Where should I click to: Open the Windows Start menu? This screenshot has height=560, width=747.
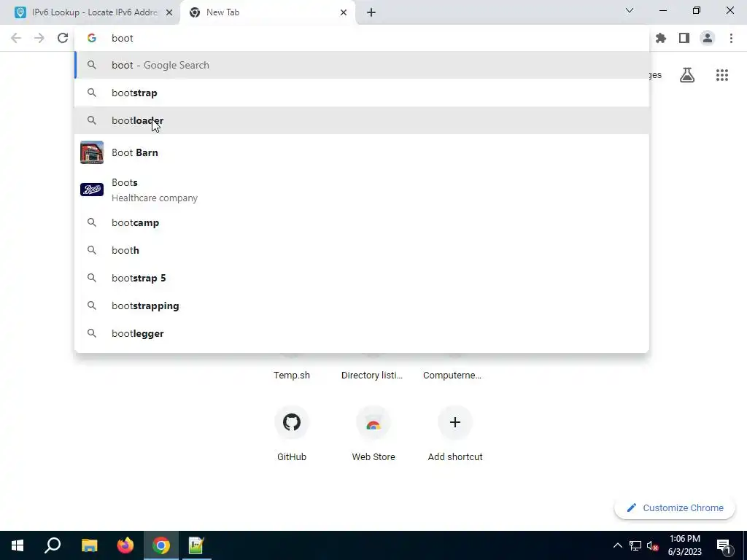coord(18,545)
